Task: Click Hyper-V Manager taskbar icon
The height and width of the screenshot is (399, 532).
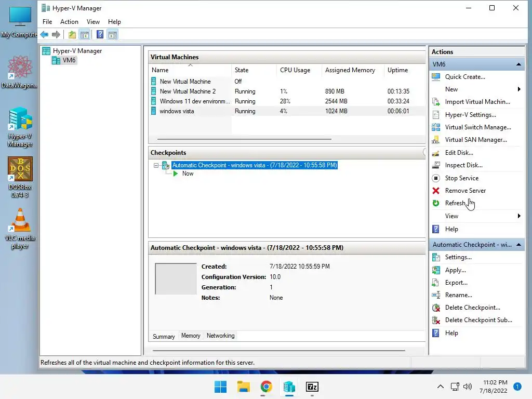Action: [x=289, y=387]
